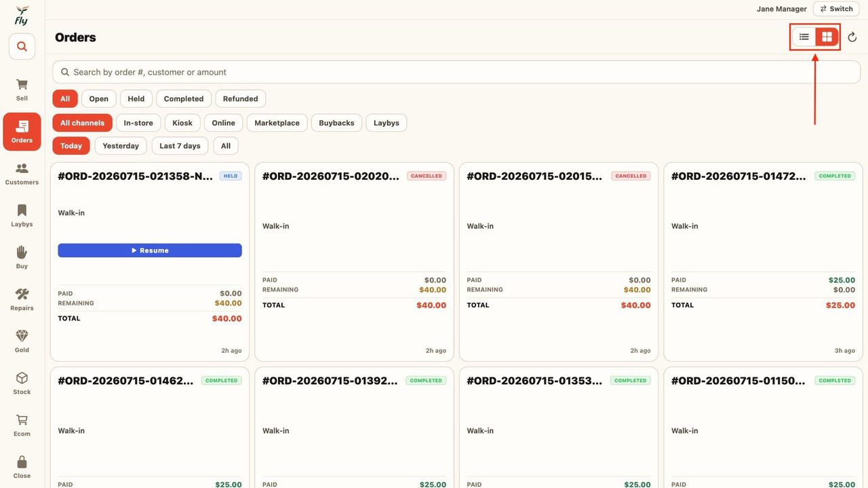Click CANCELLED badge on order 02015
Screen dimensions: 868x488
(631, 176)
